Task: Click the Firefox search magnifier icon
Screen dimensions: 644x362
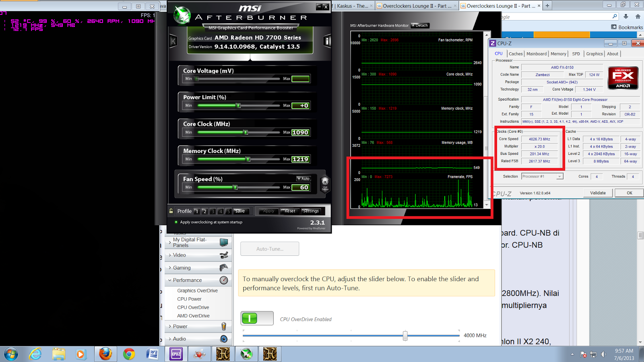Action: click(x=615, y=16)
